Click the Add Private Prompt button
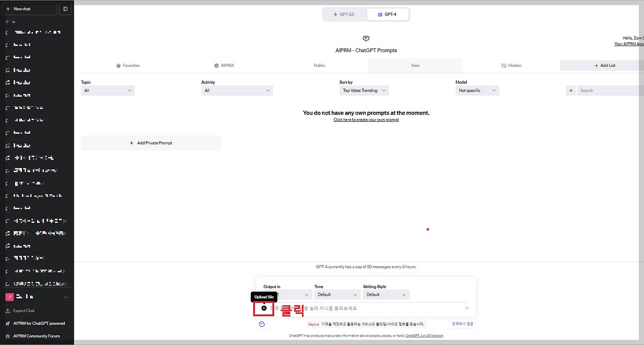This screenshot has height=345, width=644. [x=151, y=143]
